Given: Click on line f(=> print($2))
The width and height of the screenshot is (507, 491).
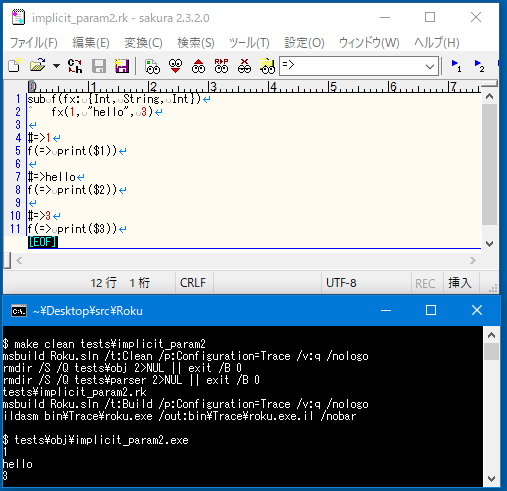Looking at the screenshot, I should tap(72, 190).
